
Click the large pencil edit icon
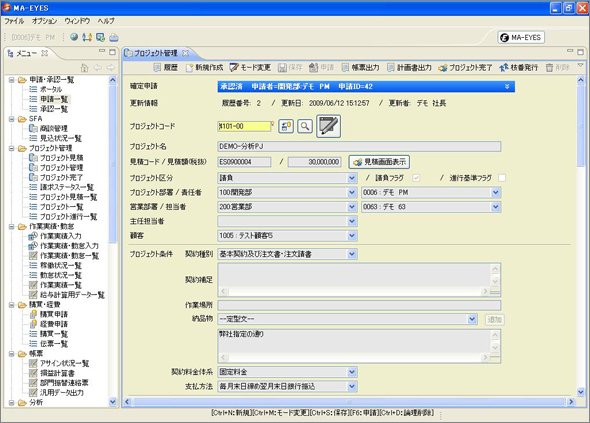(x=328, y=126)
